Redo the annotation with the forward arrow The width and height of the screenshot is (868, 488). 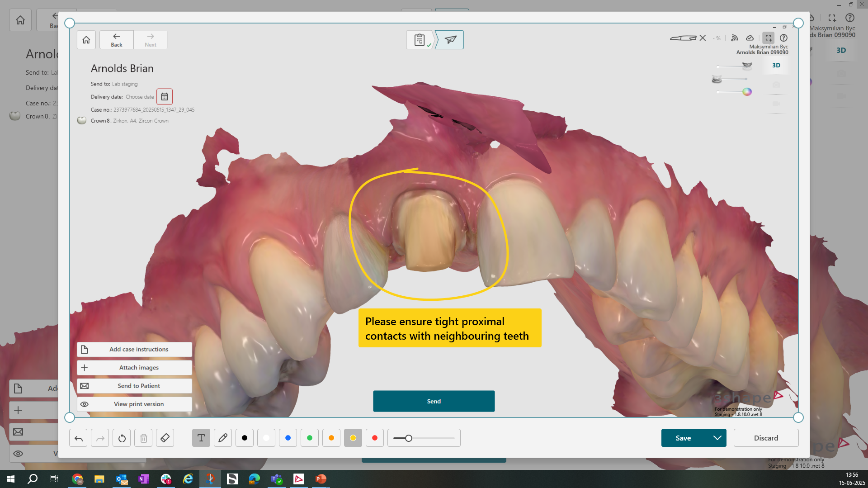tap(100, 438)
